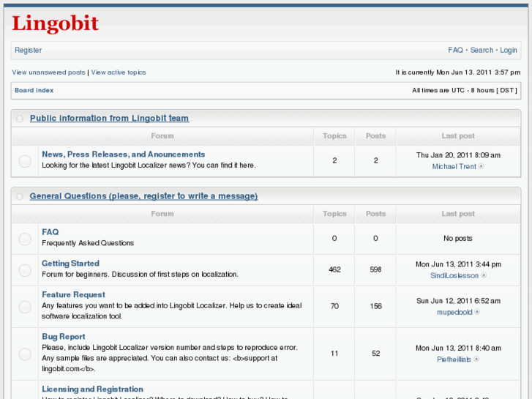Screen dimensions: 532x399
Task: Open Public information from Lingobit team category
Action: (x=110, y=118)
